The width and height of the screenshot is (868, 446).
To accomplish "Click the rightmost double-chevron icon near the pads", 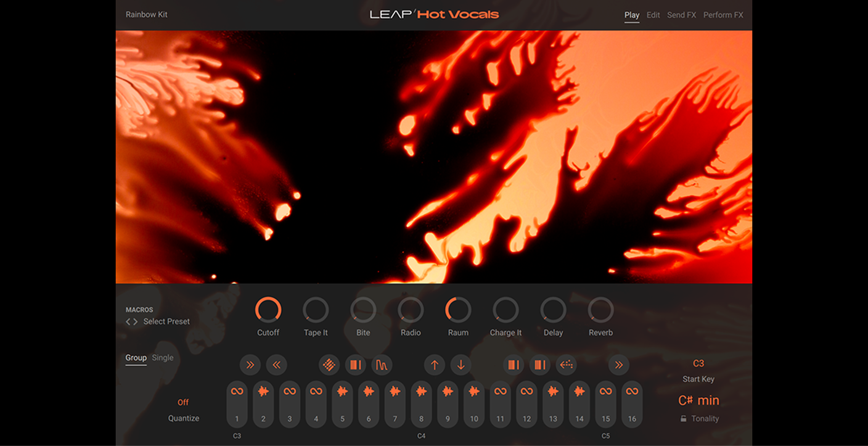I will pos(618,365).
